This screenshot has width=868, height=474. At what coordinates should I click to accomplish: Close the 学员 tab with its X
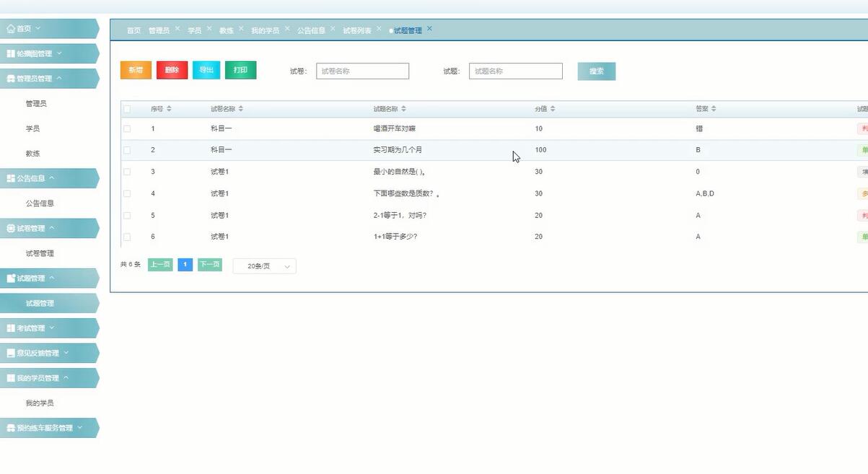click(209, 29)
